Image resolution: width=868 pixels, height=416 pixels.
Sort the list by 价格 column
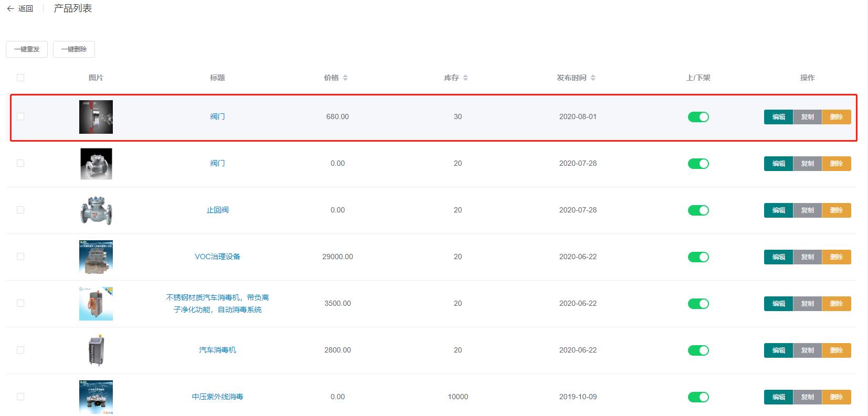click(x=345, y=78)
